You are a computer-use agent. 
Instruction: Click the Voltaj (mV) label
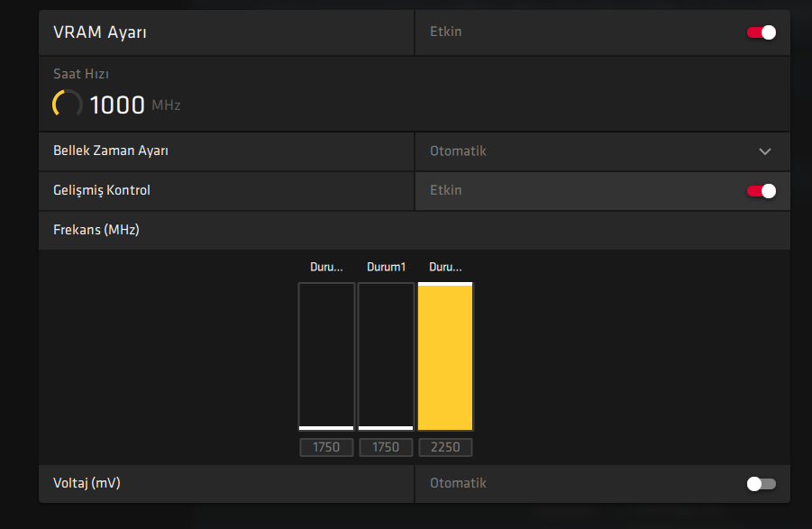pyautogui.click(x=87, y=483)
